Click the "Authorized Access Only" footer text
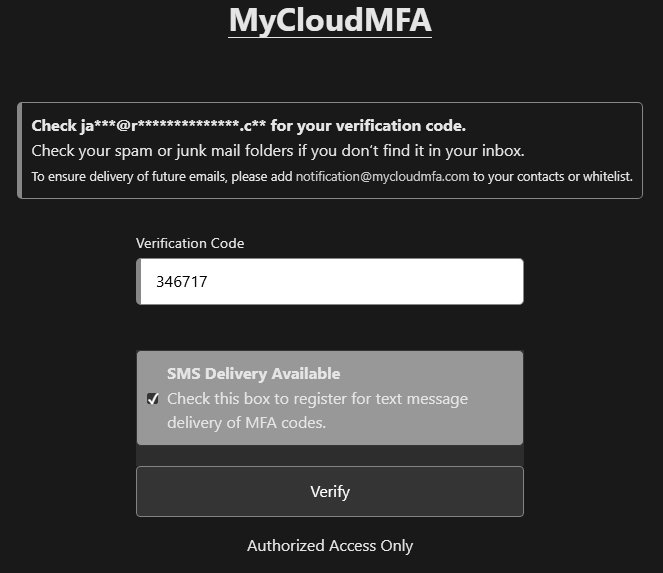 coord(330,545)
